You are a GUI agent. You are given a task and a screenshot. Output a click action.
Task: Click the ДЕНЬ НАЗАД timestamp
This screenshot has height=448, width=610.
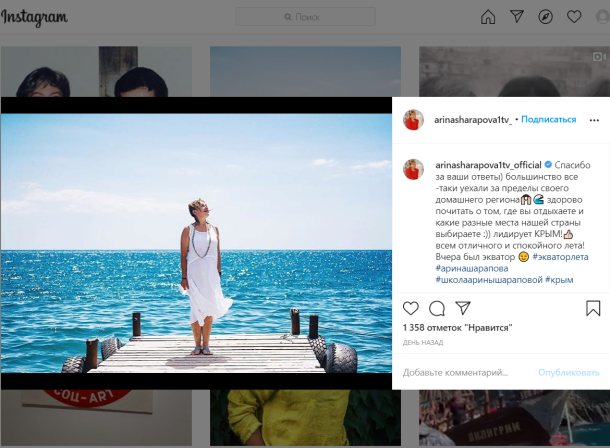point(423,343)
